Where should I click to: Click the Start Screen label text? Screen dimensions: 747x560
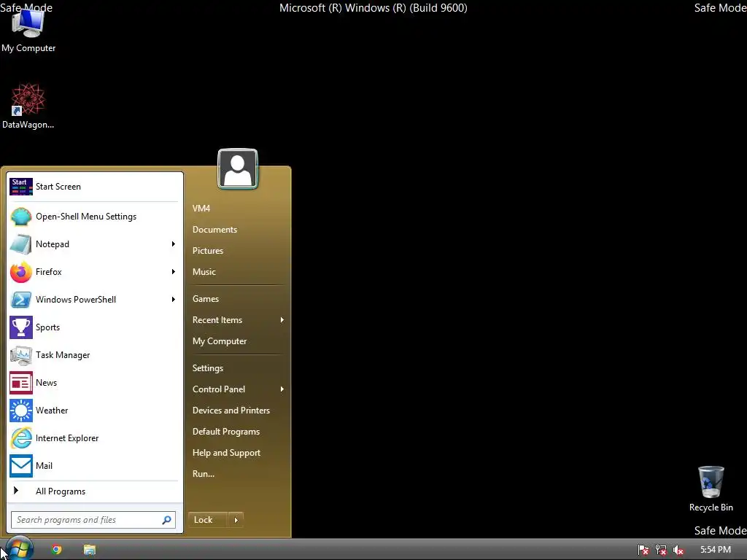(58, 187)
